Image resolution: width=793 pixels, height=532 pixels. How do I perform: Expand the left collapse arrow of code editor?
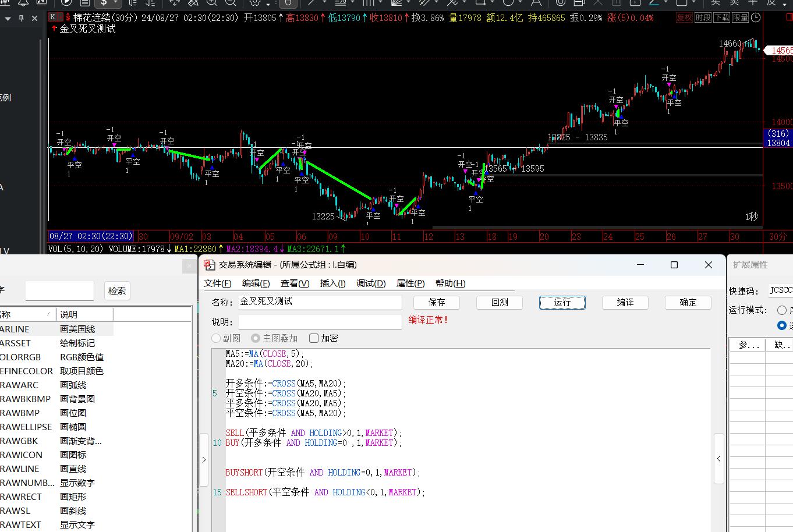204,460
